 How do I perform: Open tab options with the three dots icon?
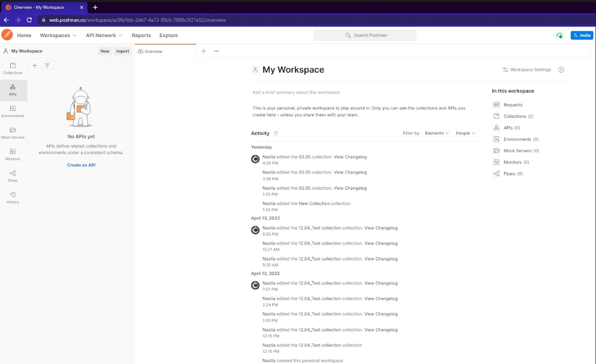[216, 51]
